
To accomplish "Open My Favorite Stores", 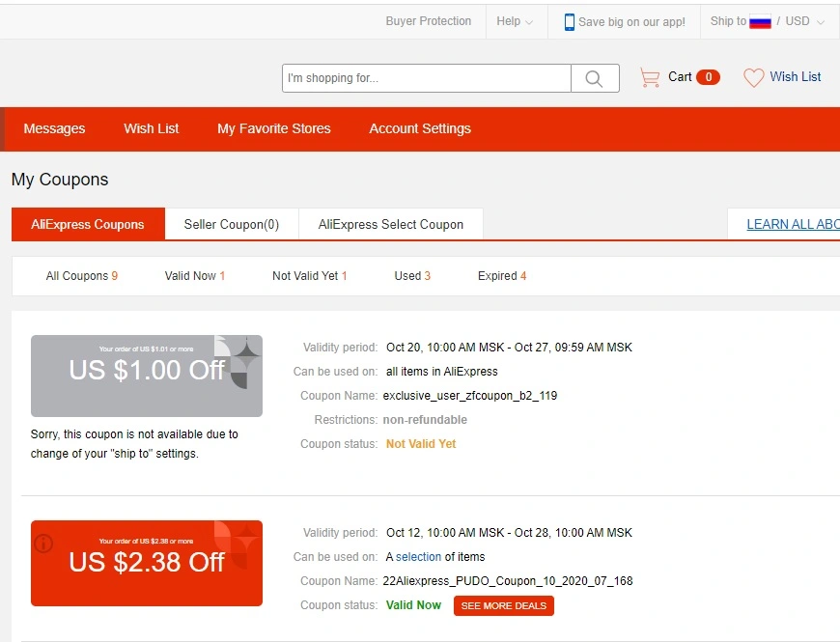I will [274, 128].
